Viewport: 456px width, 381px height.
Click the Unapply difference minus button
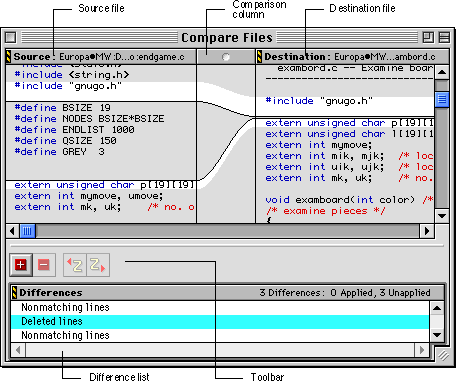[x=44, y=265]
